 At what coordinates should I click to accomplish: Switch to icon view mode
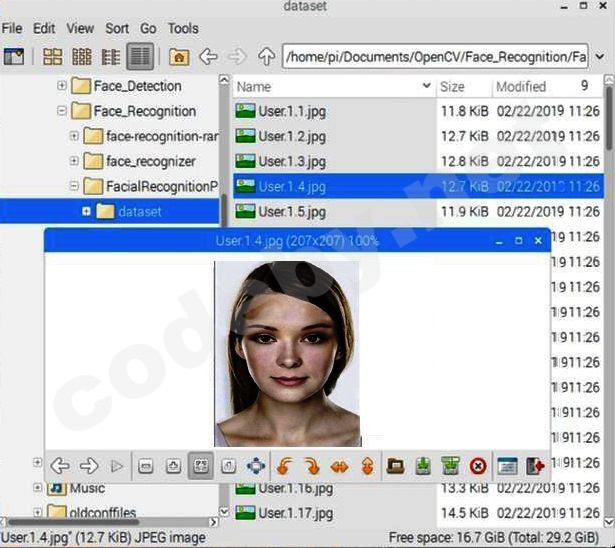pos(53,57)
